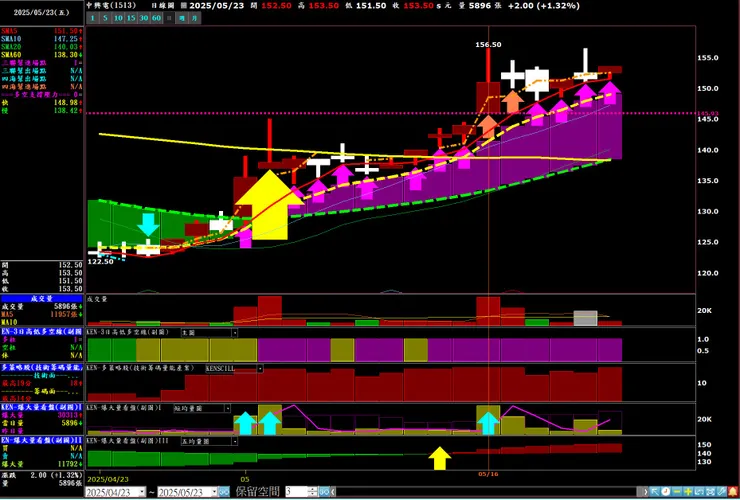Click the 156.50 high price label

(488, 44)
